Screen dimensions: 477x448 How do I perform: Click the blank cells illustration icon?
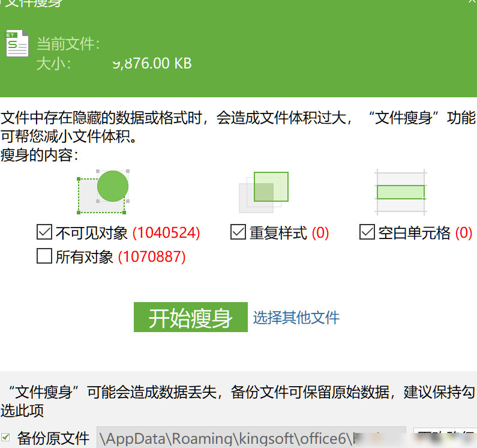pyautogui.click(x=401, y=192)
